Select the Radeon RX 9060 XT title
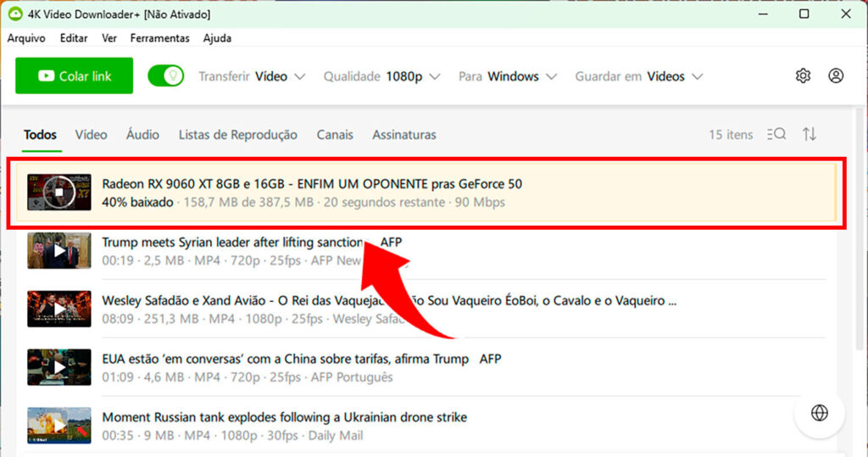 (x=312, y=184)
